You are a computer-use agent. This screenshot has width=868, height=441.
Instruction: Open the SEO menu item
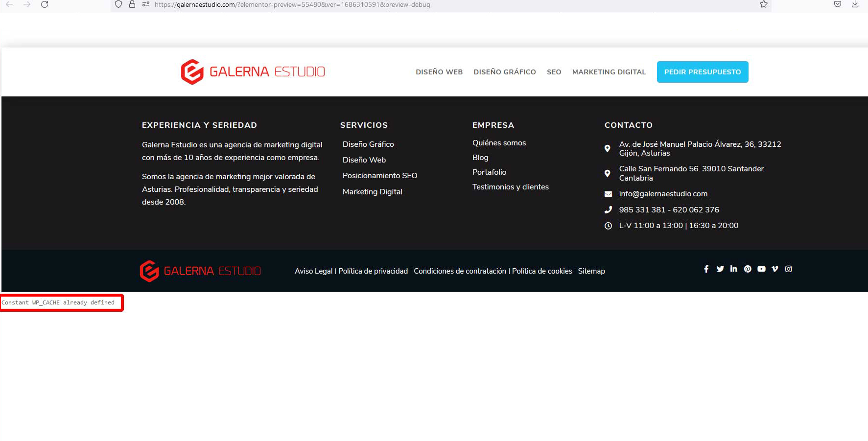(554, 72)
